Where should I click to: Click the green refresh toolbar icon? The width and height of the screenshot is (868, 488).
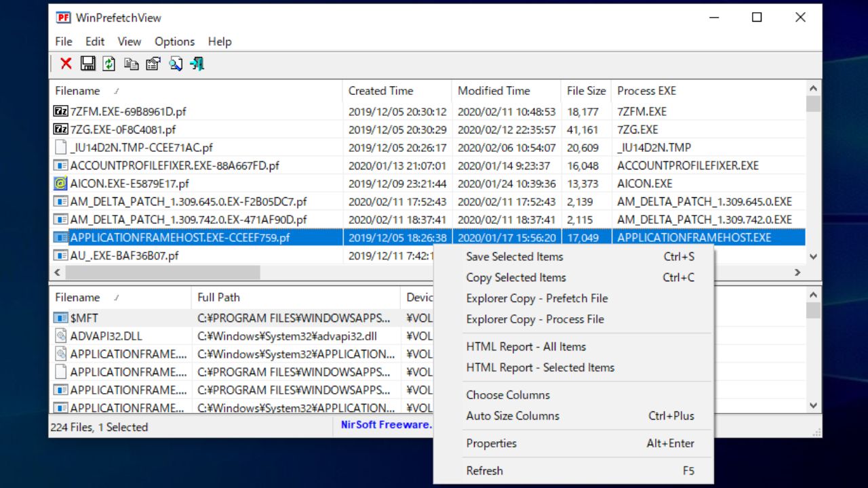coord(109,64)
